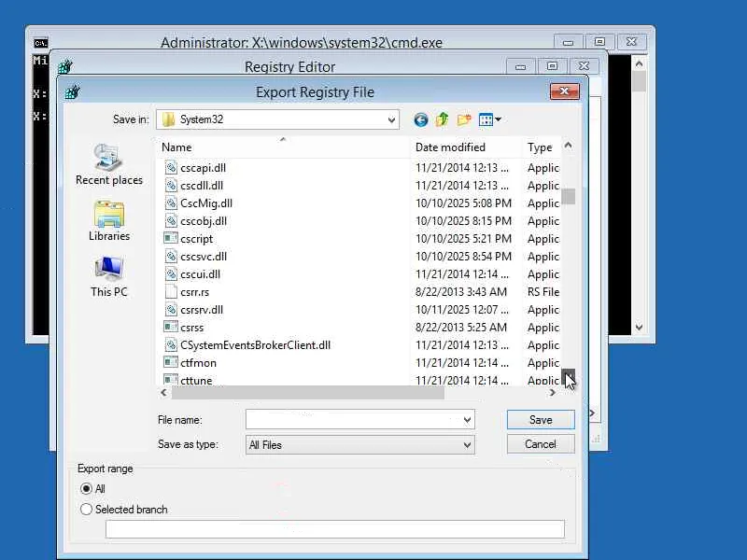
Task: Maximize the cmd.exe window
Action: [x=599, y=42]
